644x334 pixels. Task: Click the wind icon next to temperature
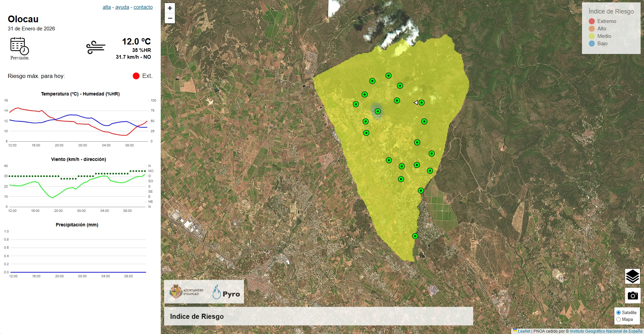[x=96, y=48]
